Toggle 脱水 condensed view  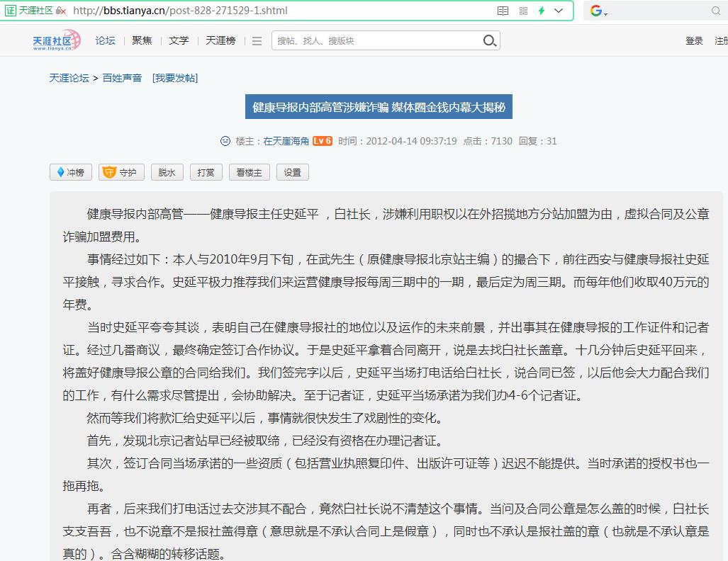click(167, 172)
